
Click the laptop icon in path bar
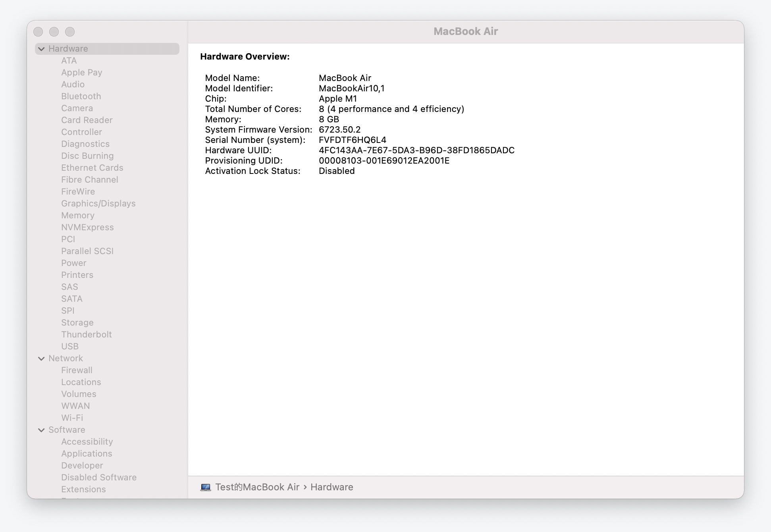(x=206, y=487)
